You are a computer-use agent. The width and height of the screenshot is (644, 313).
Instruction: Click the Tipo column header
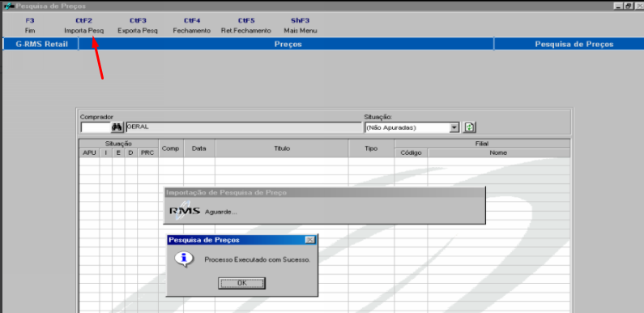pyautogui.click(x=371, y=148)
